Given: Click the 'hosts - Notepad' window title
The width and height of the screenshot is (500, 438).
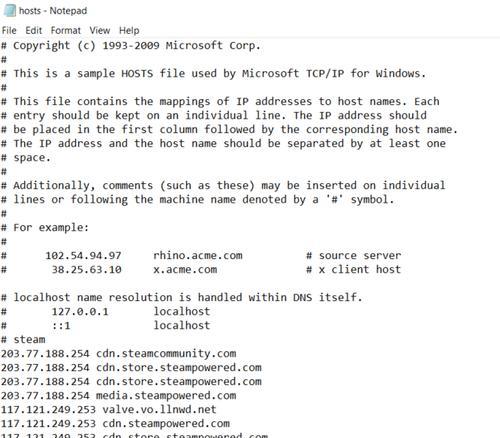Looking at the screenshot, I should [53, 11].
